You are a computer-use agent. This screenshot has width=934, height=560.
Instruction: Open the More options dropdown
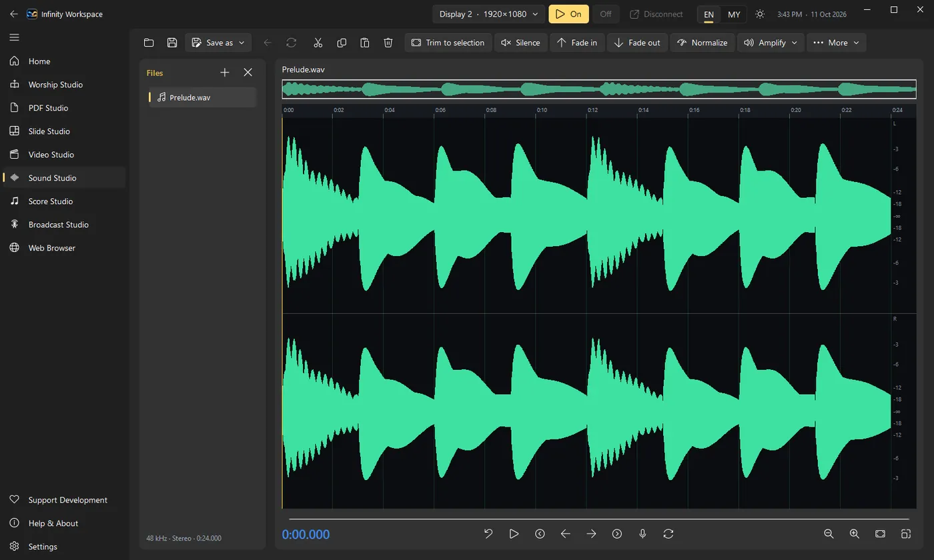pos(837,43)
